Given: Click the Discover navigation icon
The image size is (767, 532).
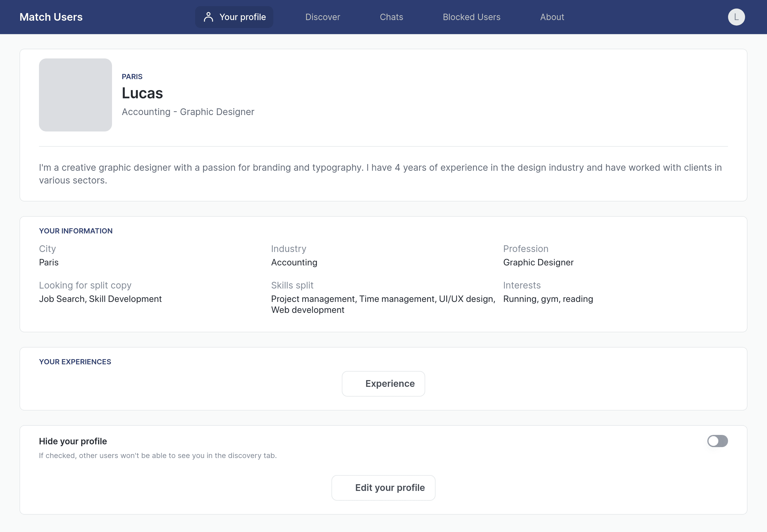Looking at the screenshot, I should coord(323,17).
